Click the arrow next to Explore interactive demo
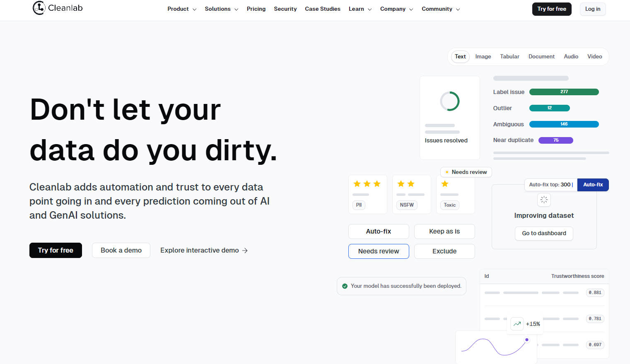Image resolution: width=630 pixels, height=364 pixels. pyautogui.click(x=245, y=251)
